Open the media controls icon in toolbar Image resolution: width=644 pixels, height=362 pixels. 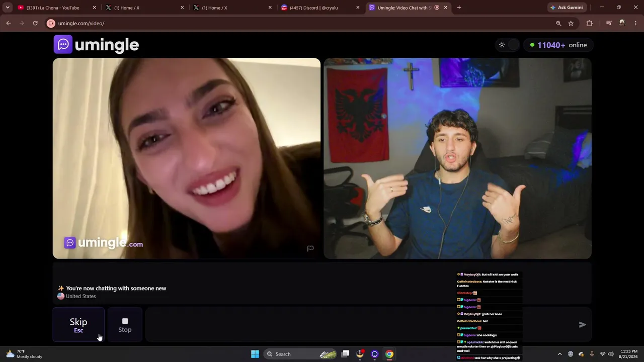coord(609,23)
